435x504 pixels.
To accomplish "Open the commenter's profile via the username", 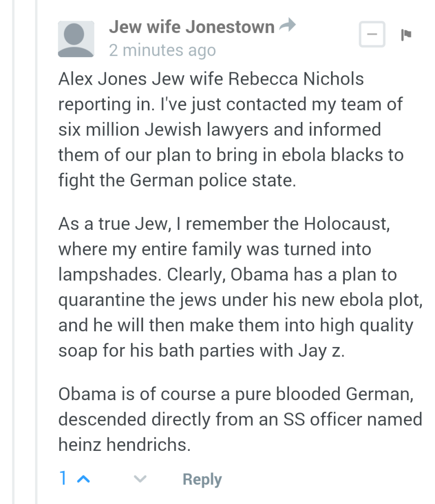I will 192,27.
